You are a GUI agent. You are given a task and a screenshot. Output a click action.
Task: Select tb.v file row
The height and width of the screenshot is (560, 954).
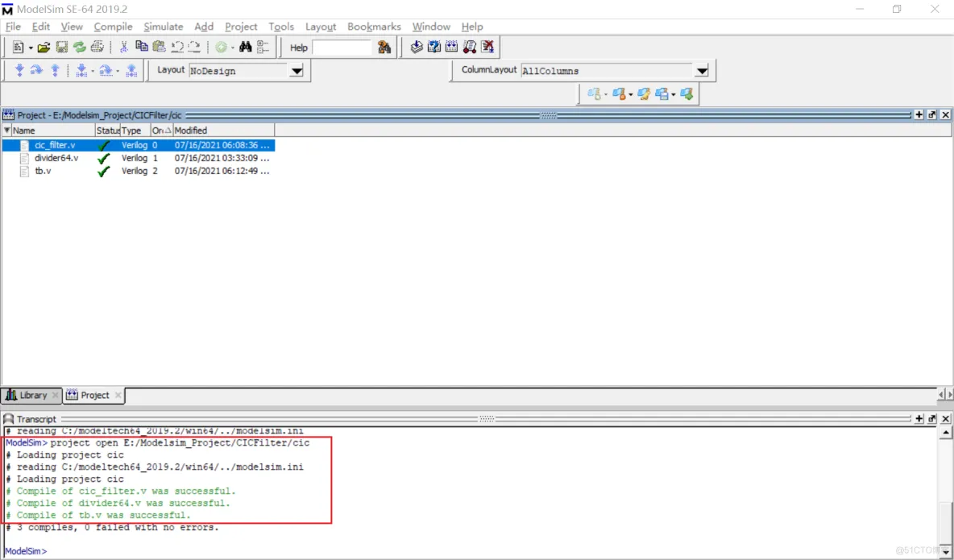point(139,171)
